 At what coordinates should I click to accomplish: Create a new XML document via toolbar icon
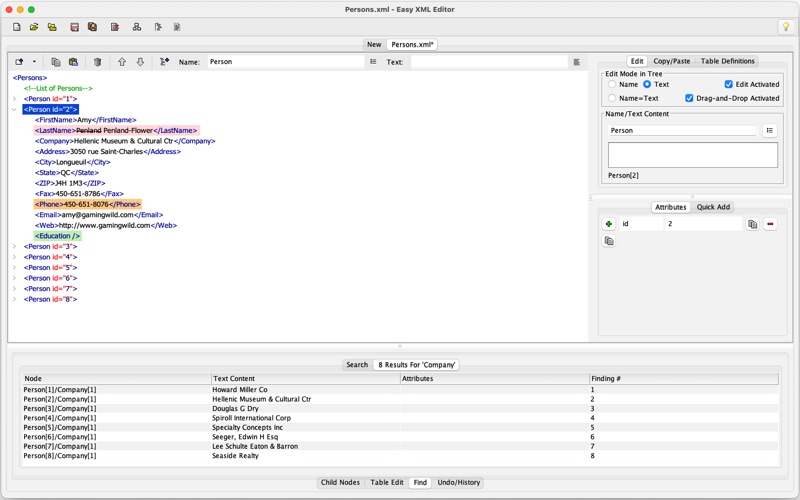click(17, 27)
